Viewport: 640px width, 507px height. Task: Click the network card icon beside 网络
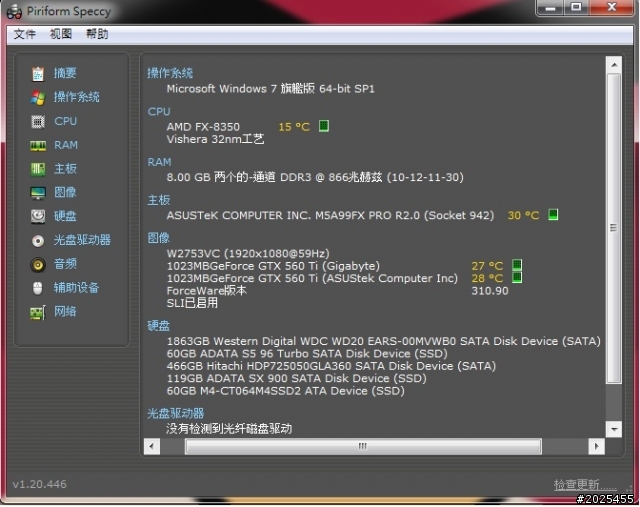tap(38, 313)
